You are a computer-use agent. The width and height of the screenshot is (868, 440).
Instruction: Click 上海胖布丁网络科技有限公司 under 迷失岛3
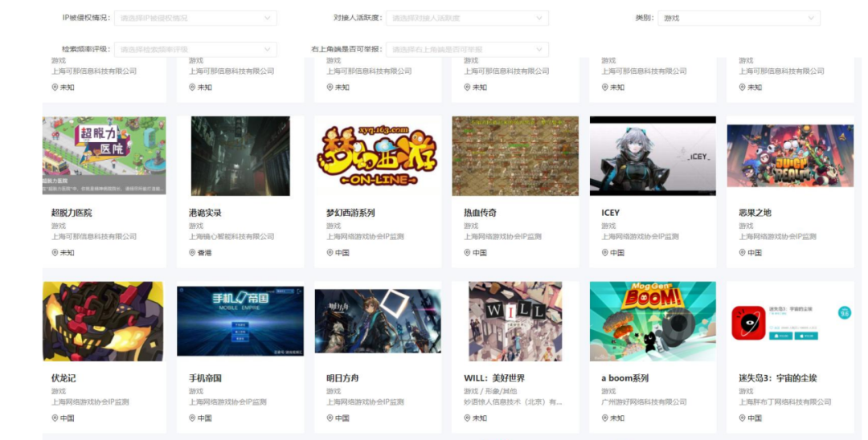point(785,401)
